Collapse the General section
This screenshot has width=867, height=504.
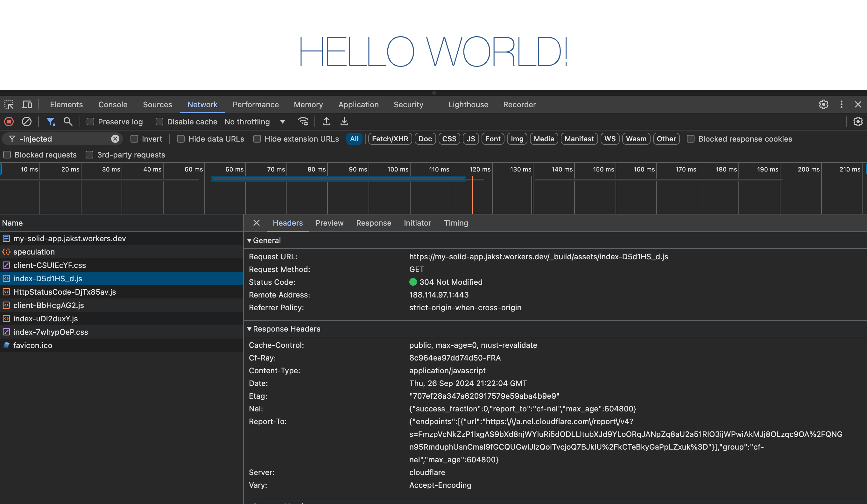point(250,240)
